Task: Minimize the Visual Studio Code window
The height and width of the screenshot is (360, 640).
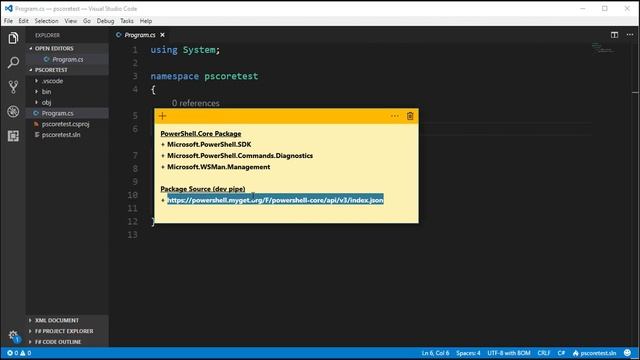Action: [583, 9]
